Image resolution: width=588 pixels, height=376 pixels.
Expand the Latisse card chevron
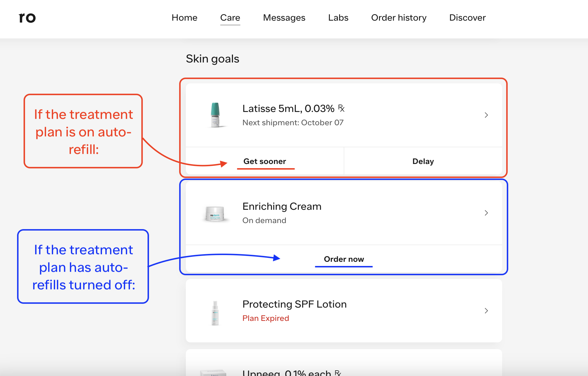pos(486,115)
